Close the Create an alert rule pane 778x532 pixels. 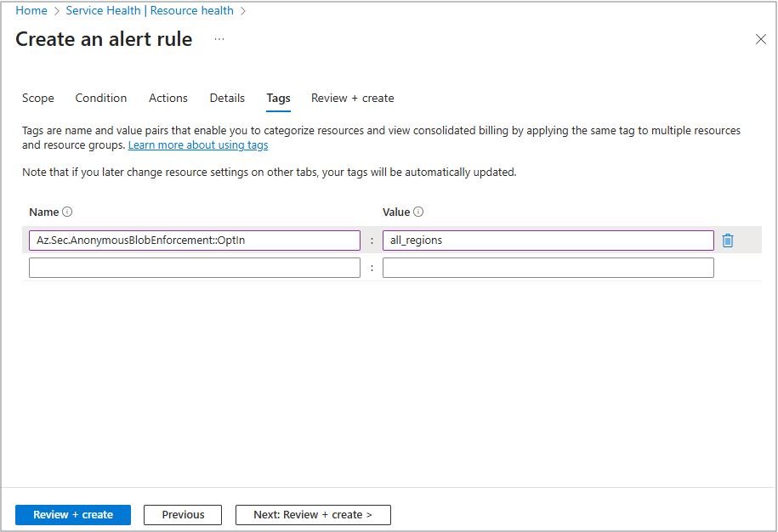tap(761, 39)
